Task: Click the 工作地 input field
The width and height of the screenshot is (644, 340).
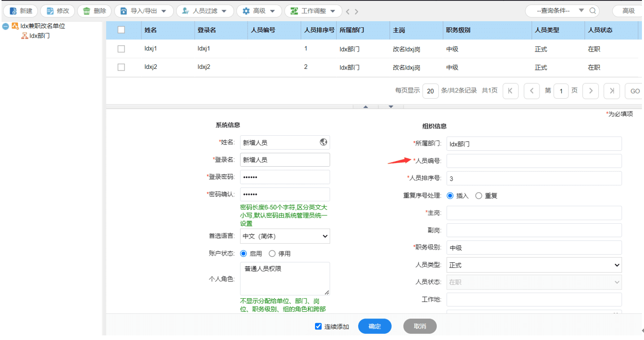Action: pyautogui.click(x=534, y=299)
